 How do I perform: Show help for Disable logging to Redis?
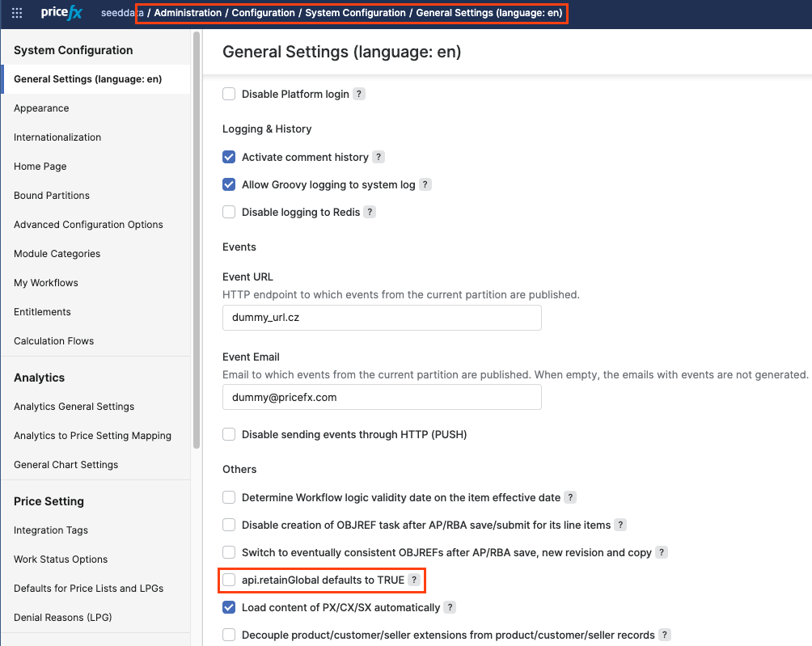pos(370,212)
